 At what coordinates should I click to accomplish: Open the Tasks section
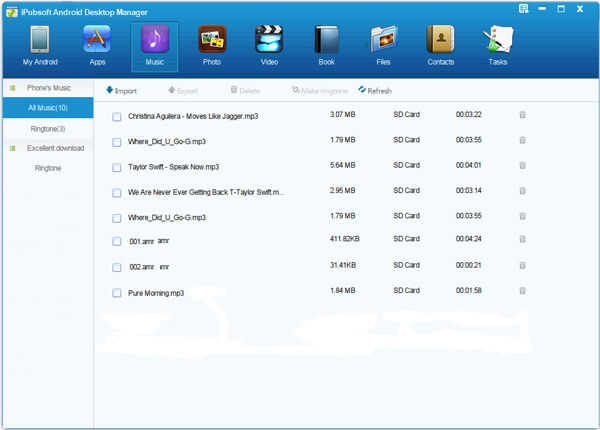[497, 46]
